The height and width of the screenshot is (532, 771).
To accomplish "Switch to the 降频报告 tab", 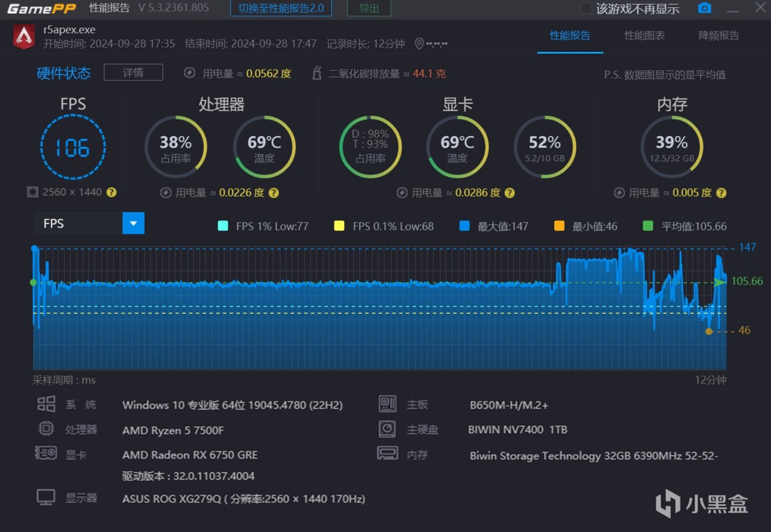I will click(x=719, y=36).
